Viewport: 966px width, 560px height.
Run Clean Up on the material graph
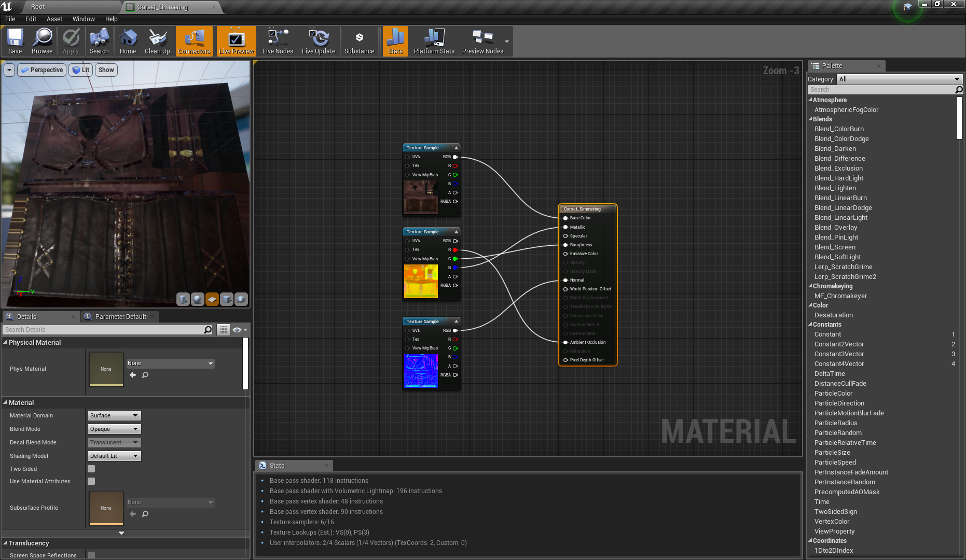click(157, 41)
